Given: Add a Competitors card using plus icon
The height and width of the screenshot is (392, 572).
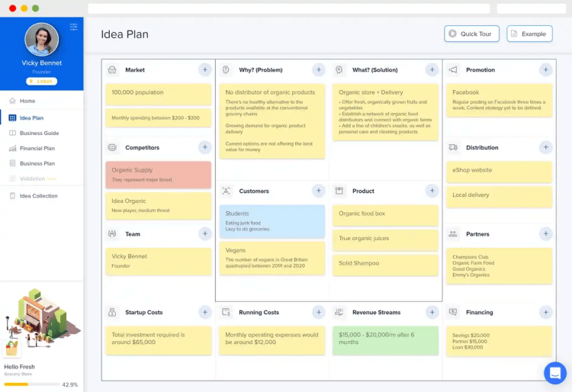Looking at the screenshot, I should click(205, 147).
